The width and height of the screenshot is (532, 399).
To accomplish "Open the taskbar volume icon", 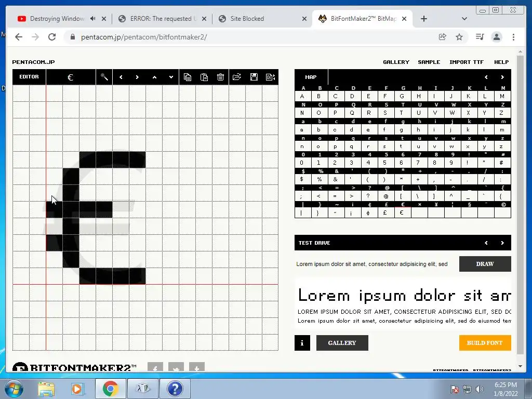I will (x=480, y=389).
